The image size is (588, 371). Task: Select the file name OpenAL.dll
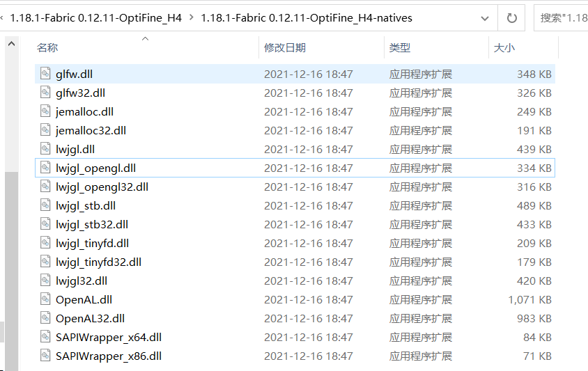84,300
